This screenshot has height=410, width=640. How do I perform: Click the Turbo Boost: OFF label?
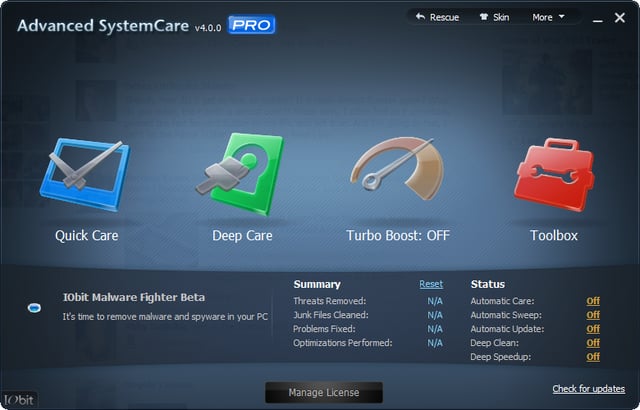pos(398,235)
